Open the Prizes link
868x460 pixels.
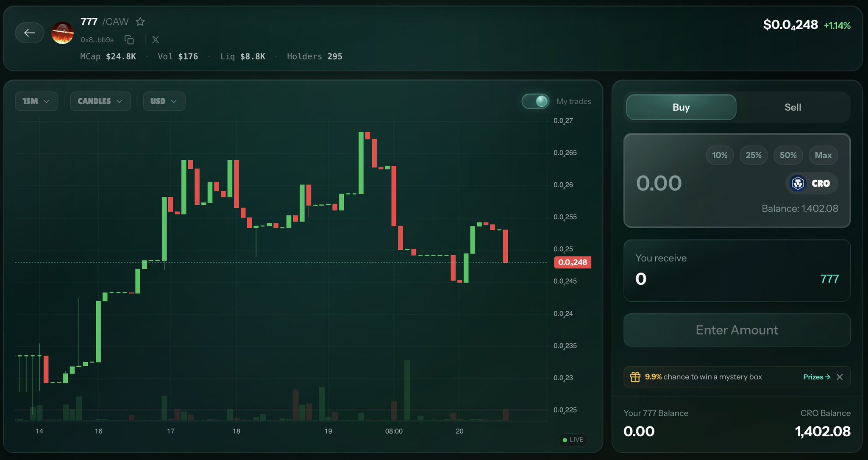coord(816,377)
